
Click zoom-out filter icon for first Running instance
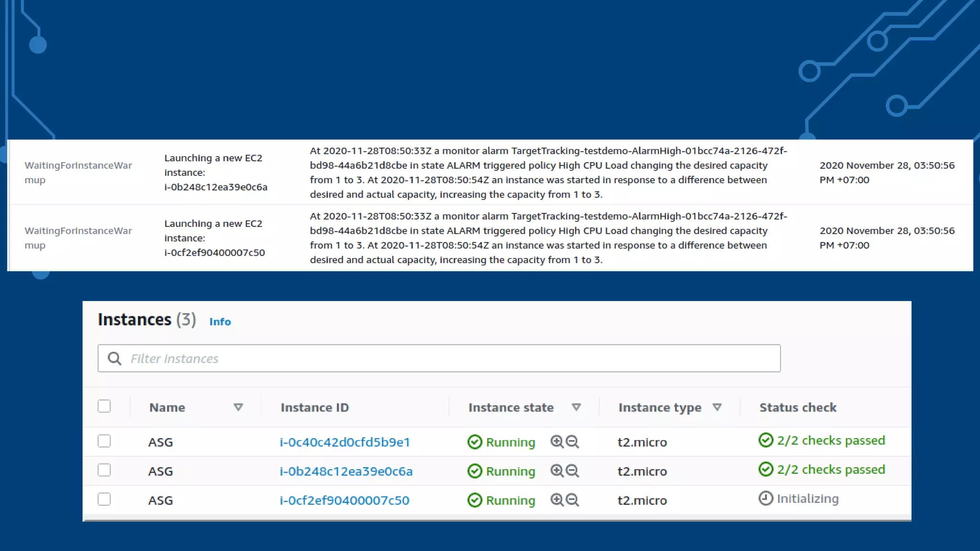pyautogui.click(x=572, y=441)
